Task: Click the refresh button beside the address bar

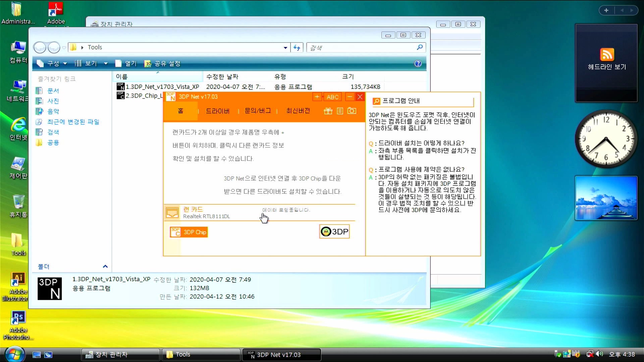Action: tap(297, 48)
